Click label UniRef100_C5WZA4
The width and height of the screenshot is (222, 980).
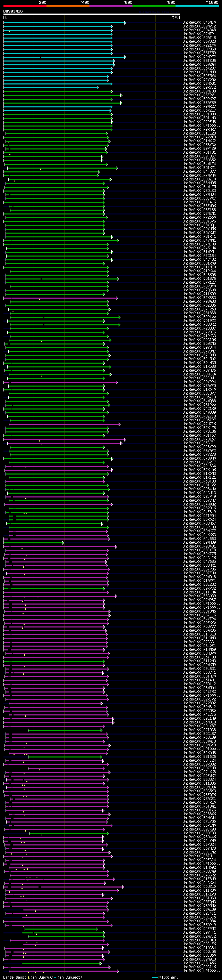click(x=199, y=64)
